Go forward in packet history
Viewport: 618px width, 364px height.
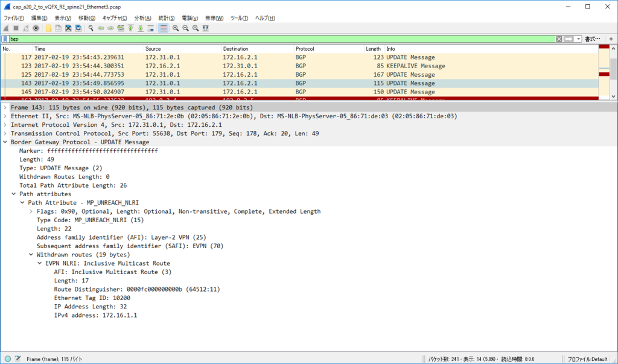coord(111,28)
